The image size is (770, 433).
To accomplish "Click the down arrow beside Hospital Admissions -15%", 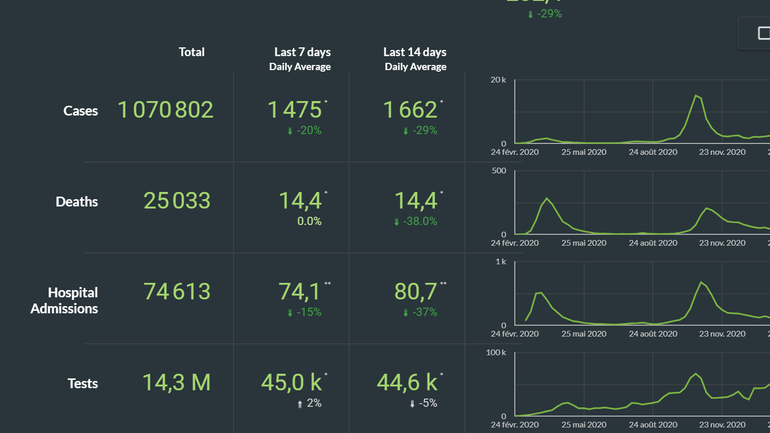I will tap(290, 312).
